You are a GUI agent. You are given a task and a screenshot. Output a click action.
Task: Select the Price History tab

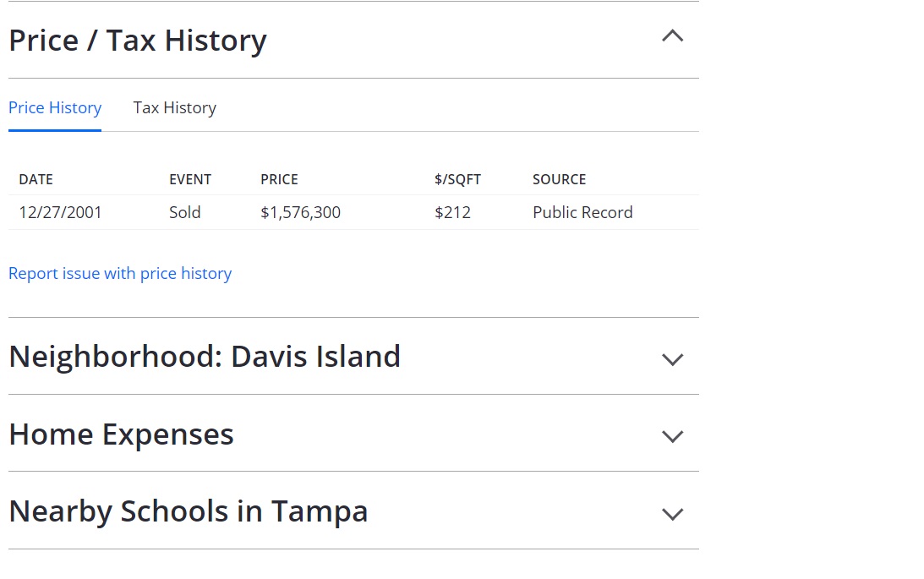[54, 107]
